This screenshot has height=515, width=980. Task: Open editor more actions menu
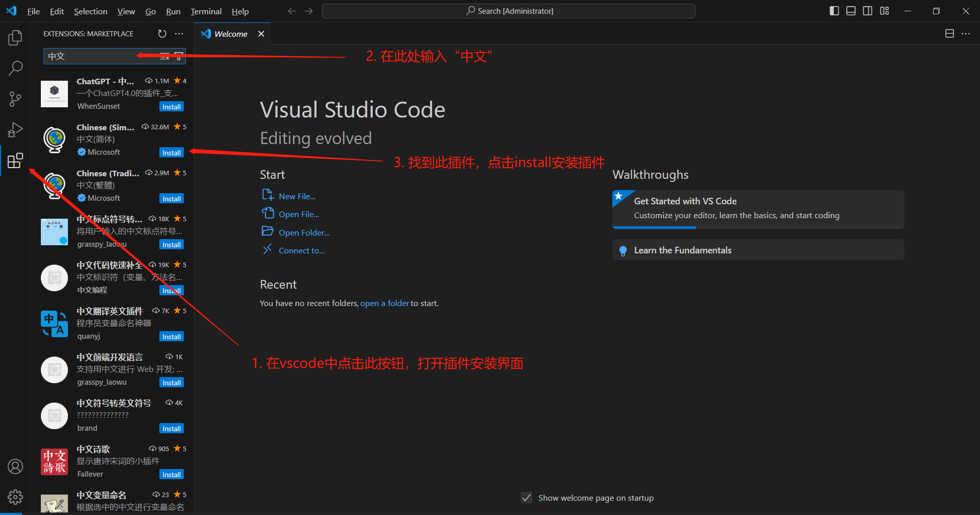click(966, 34)
